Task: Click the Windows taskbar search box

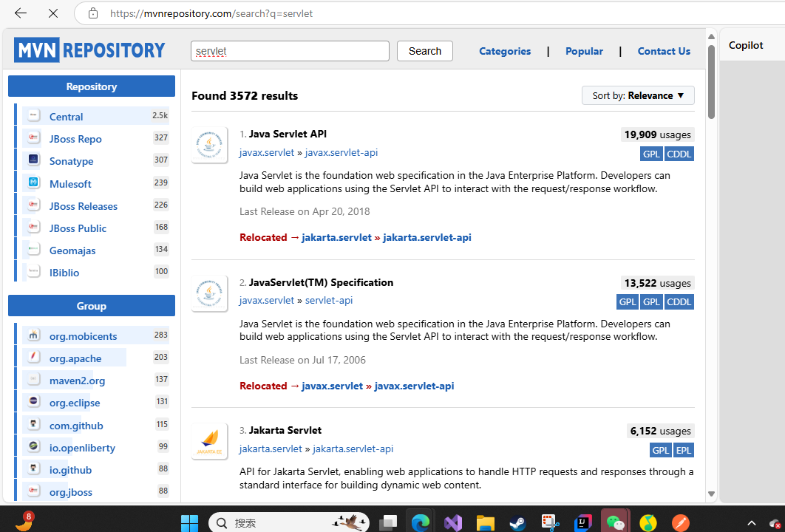Action: pos(289,523)
